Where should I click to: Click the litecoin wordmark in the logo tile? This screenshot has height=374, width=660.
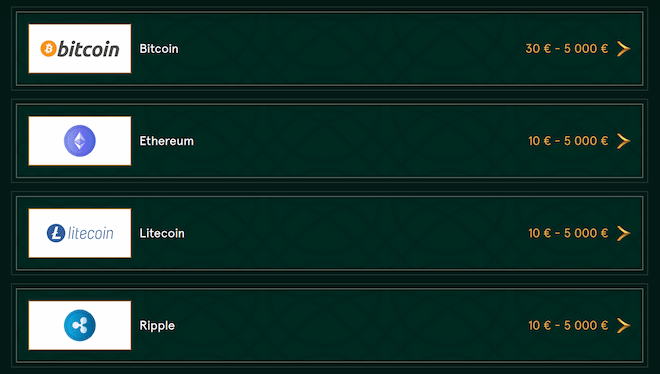pos(90,233)
